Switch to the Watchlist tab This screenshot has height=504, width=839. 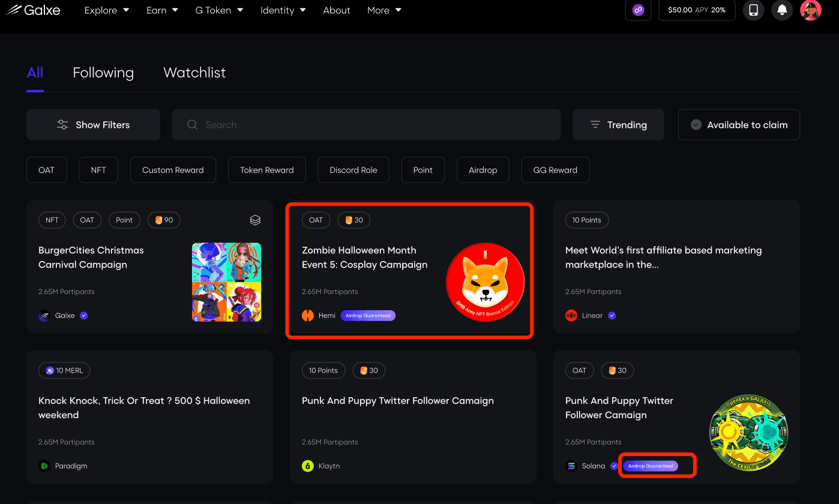[194, 73]
